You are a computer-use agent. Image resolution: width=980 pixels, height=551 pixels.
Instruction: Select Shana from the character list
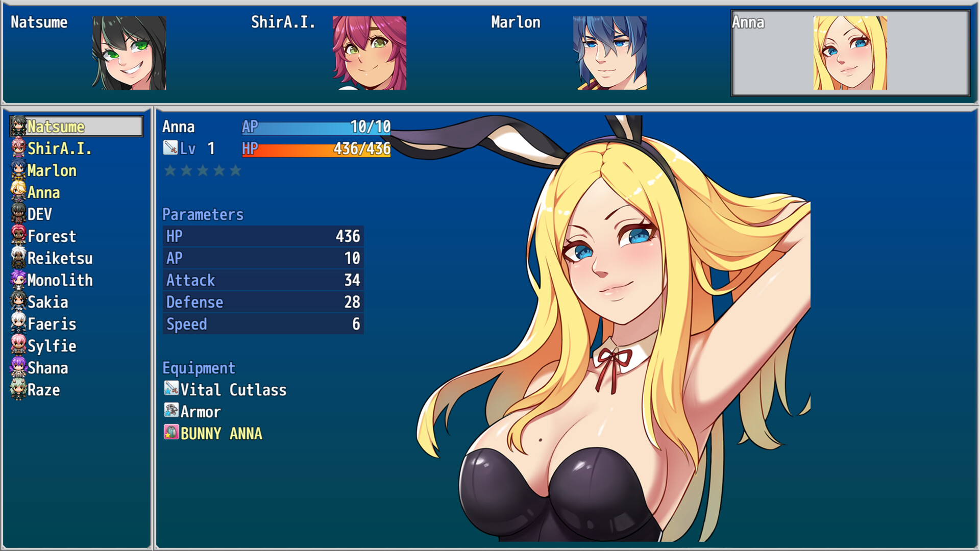click(x=48, y=368)
